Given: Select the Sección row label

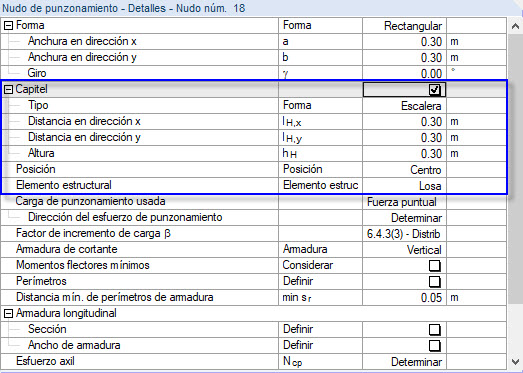Looking at the screenshot, I should (47, 329).
